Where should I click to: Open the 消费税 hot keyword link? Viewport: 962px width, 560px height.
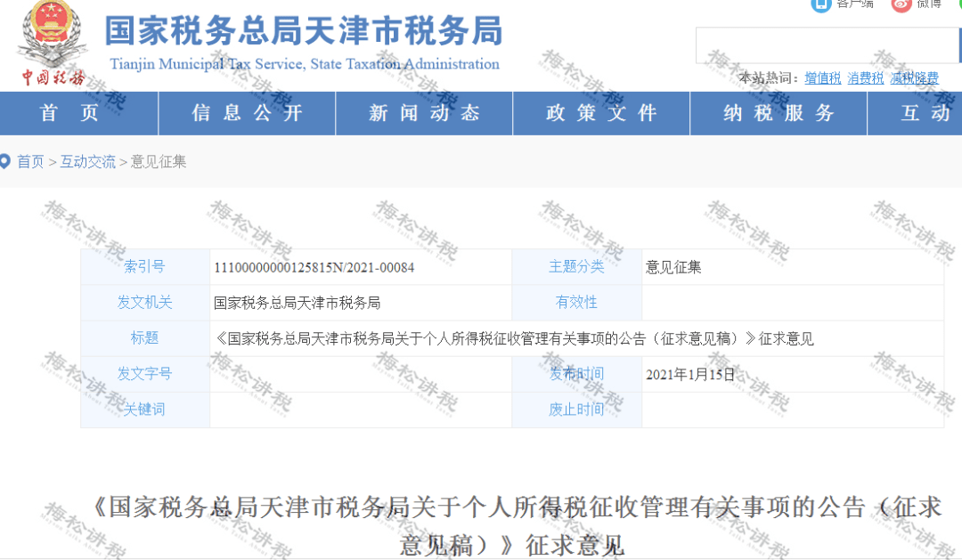coord(865,78)
